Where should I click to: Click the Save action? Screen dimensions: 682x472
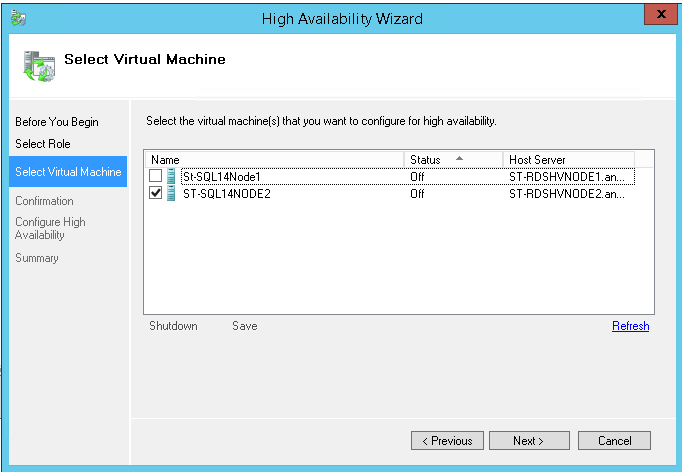[x=244, y=326]
